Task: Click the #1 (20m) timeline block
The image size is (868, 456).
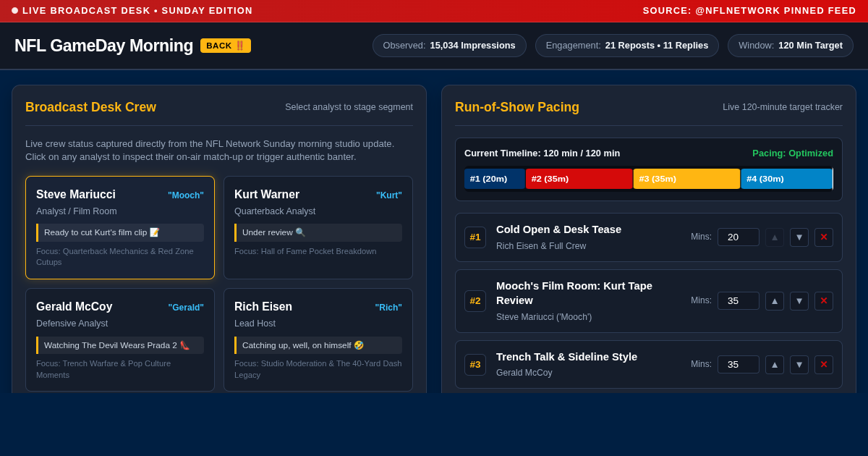Action: coord(495,179)
